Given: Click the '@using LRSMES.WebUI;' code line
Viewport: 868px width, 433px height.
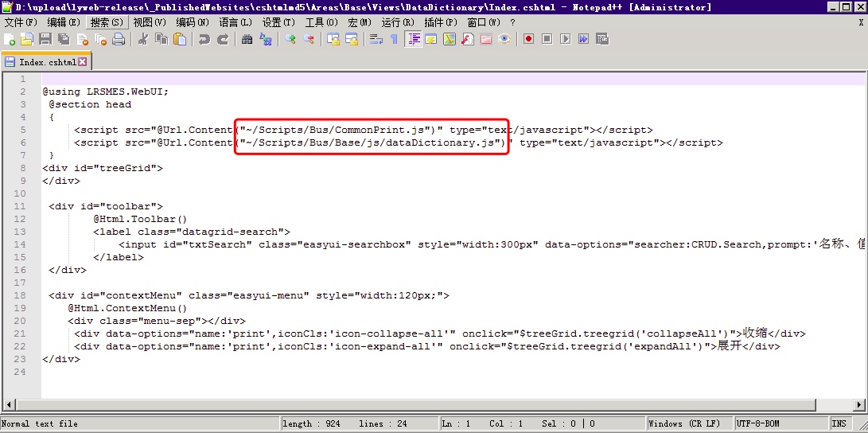Looking at the screenshot, I should pyautogui.click(x=105, y=92).
